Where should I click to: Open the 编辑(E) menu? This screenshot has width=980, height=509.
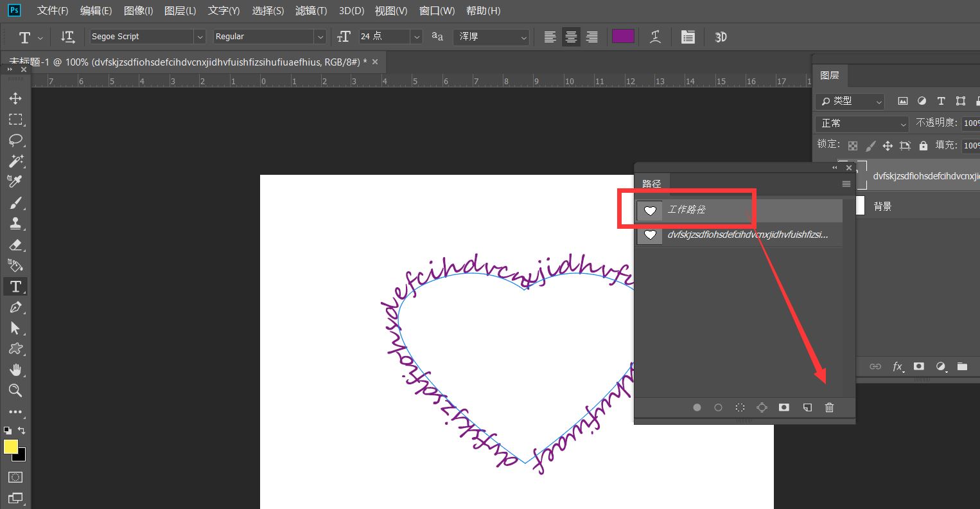coord(96,11)
